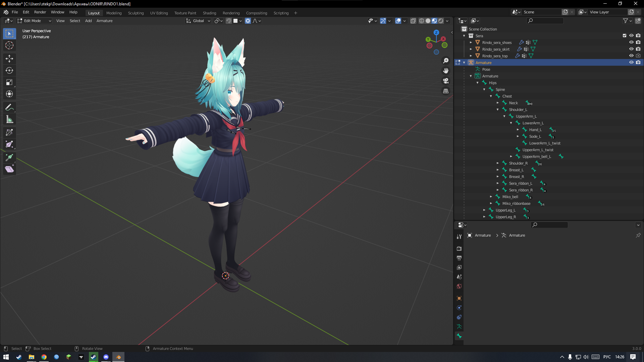The width and height of the screenshot is (644, 362).
Task: Select the Hips bone in outliner
Action: pyautogui.click(x=492, y=83)
